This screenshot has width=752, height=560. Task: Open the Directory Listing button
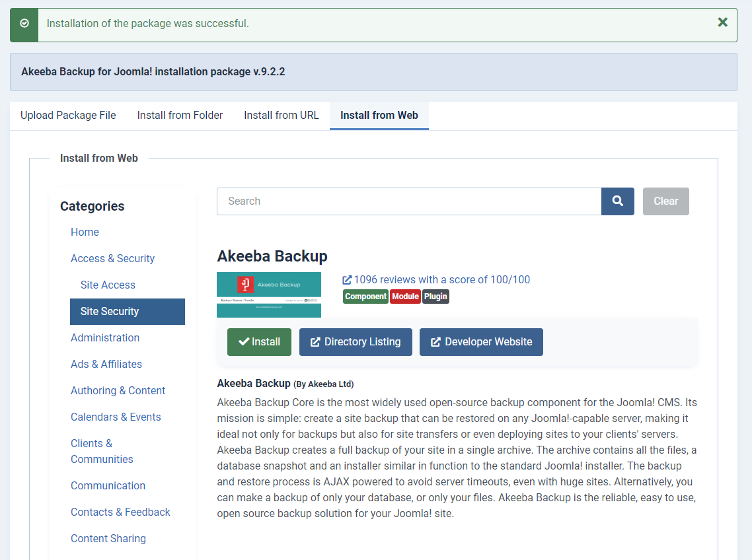[356, 342]
